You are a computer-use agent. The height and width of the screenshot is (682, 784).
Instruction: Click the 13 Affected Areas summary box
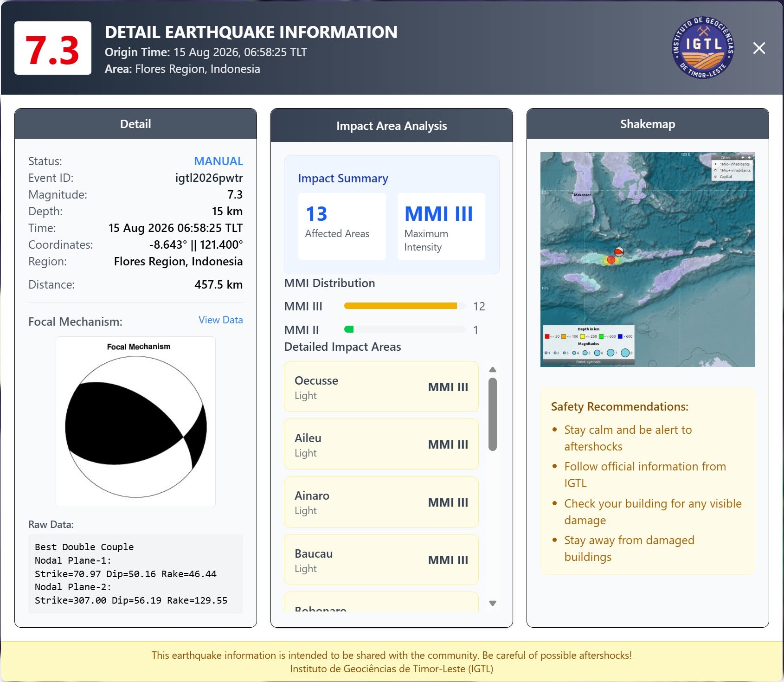click(x=342, y=226)
